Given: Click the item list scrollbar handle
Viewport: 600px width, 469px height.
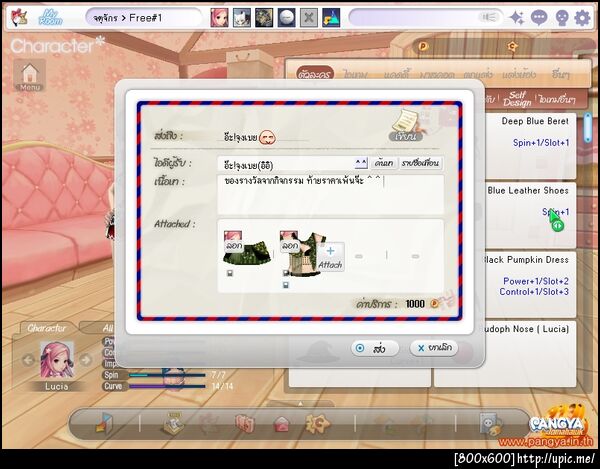Looking at the screenshot, I should (x=589, y=128).
